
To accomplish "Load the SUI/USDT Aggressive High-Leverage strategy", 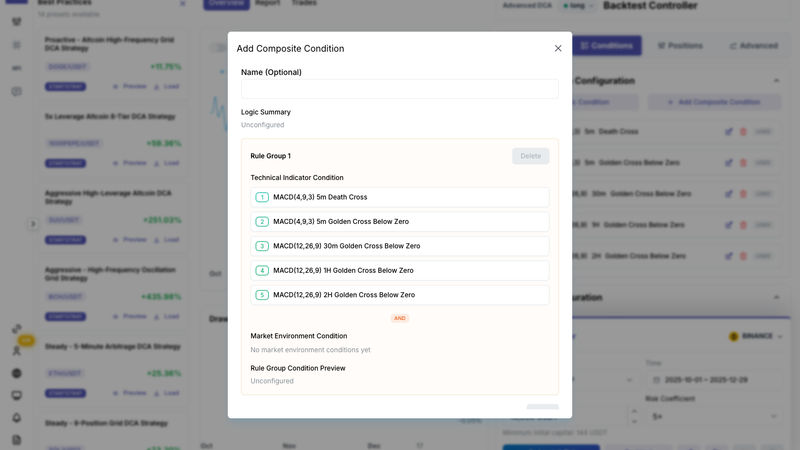I will pyautogui.click(x=167, y=239).
